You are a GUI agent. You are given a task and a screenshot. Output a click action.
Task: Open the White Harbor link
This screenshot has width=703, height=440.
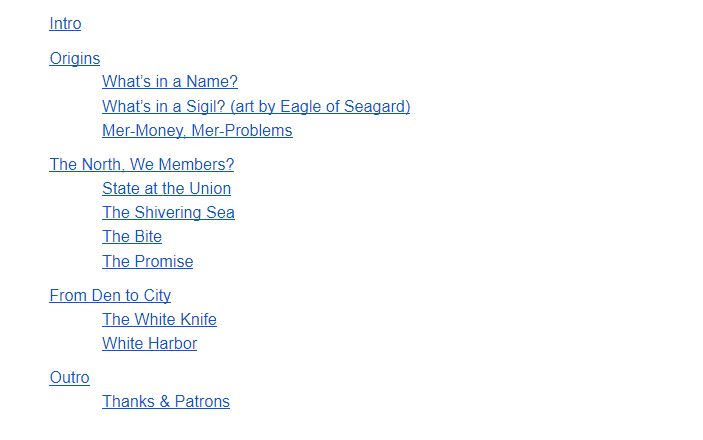pos(149,343)
